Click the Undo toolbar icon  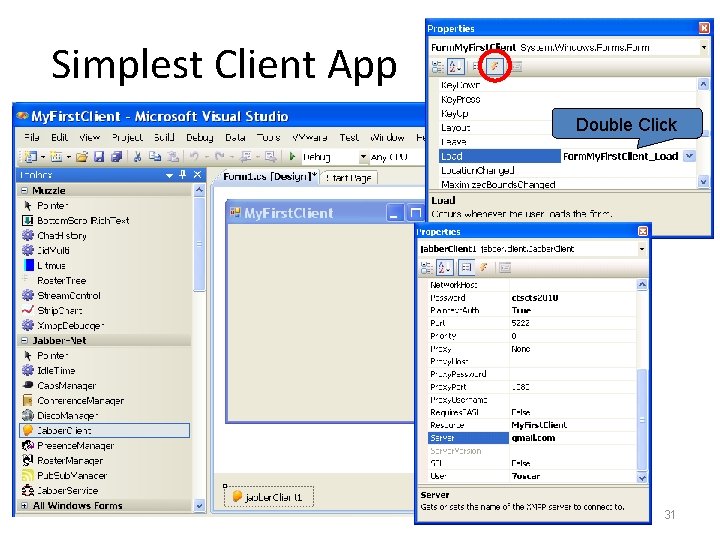click(194, 157)
